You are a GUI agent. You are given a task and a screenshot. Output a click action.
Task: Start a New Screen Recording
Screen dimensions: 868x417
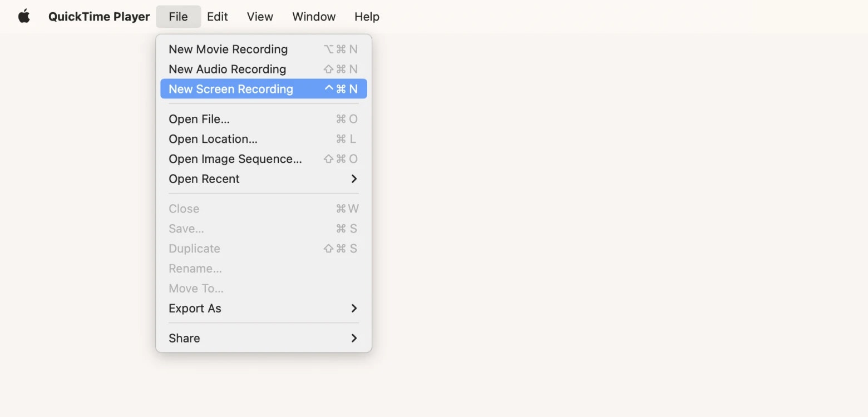pyautogui.click(x=264, y=89)
